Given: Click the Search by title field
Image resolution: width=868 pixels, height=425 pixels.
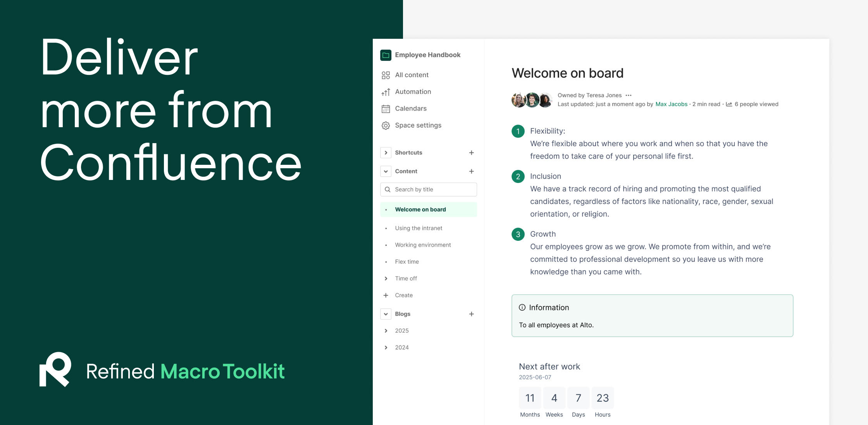Looking at the screenshot, I should (428, 189).
